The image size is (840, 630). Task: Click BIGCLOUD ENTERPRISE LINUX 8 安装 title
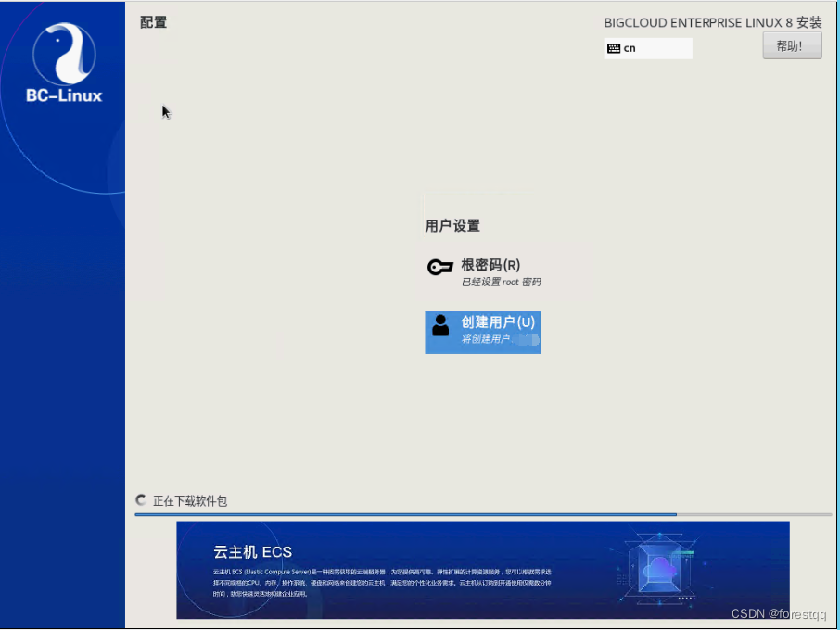712,22
